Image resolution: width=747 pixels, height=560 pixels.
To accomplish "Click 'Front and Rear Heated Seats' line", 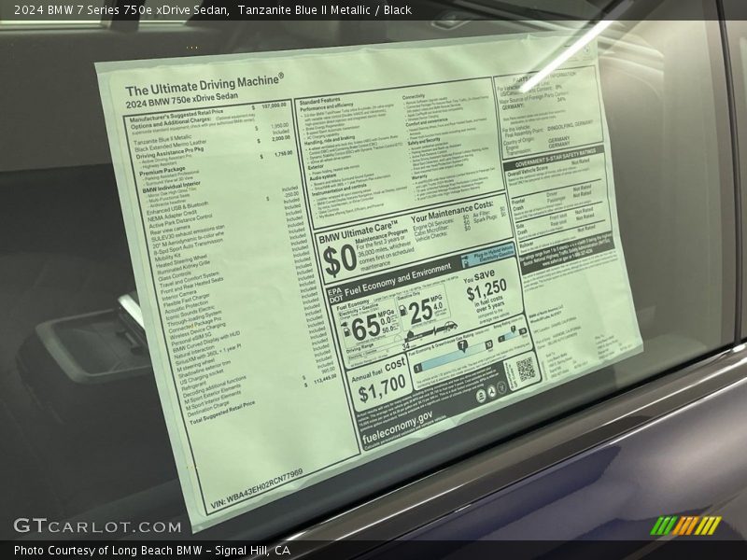I will pos(191,286).
